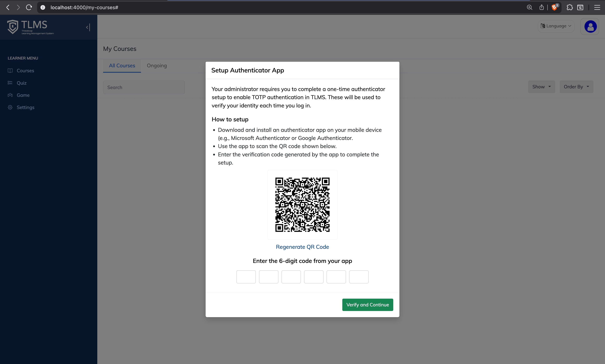This screenshot has width=605, height=364.
Task: Click 'Enter the 6-digit code from your app'
Action: tap(302, 261)
